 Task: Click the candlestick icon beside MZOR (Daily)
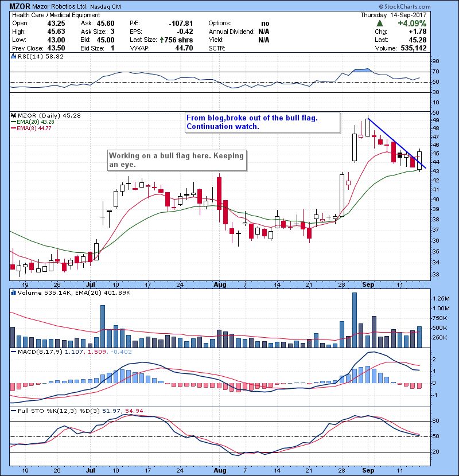click(14, 116)
